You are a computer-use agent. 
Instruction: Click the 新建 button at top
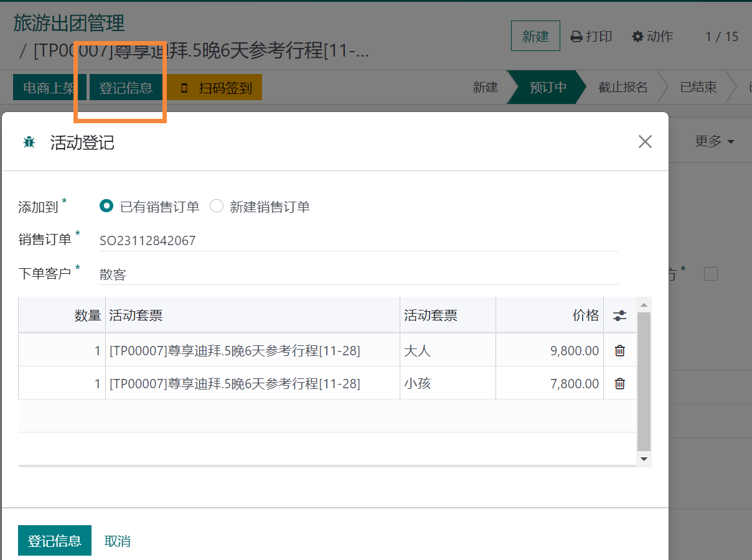coord(535,36)
